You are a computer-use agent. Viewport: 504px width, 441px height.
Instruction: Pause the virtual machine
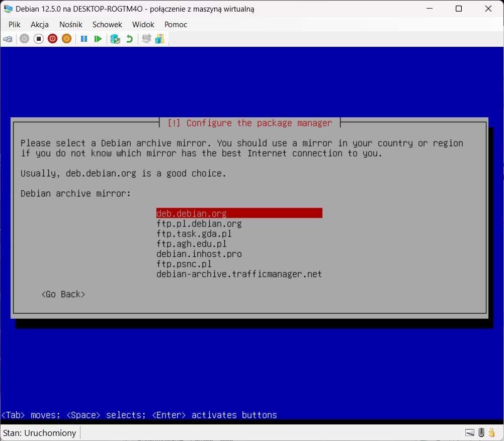tap(84, 39)
